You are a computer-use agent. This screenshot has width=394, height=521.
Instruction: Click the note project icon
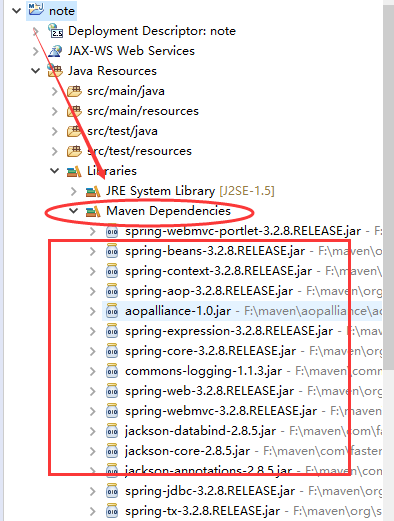(36, 9)
